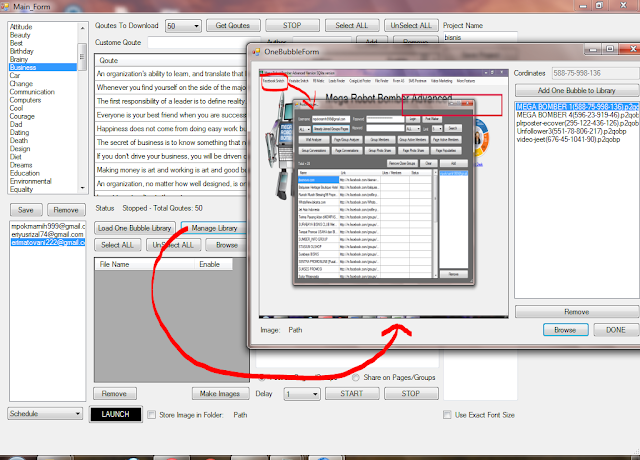Select Education category
The image size is (640, 460).
24,173
